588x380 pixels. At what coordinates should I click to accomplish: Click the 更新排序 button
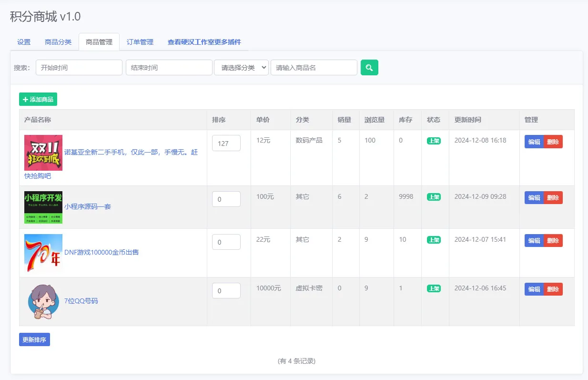34,340
